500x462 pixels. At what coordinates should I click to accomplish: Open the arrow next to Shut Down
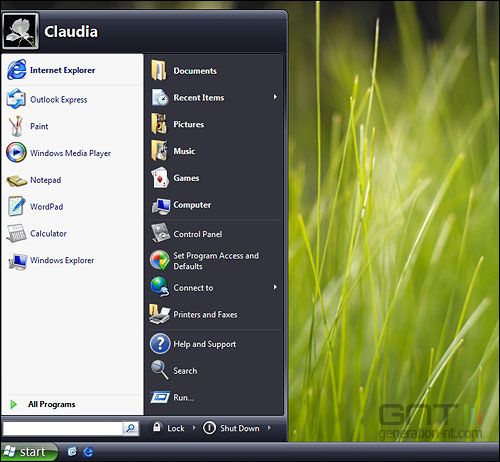269,427
